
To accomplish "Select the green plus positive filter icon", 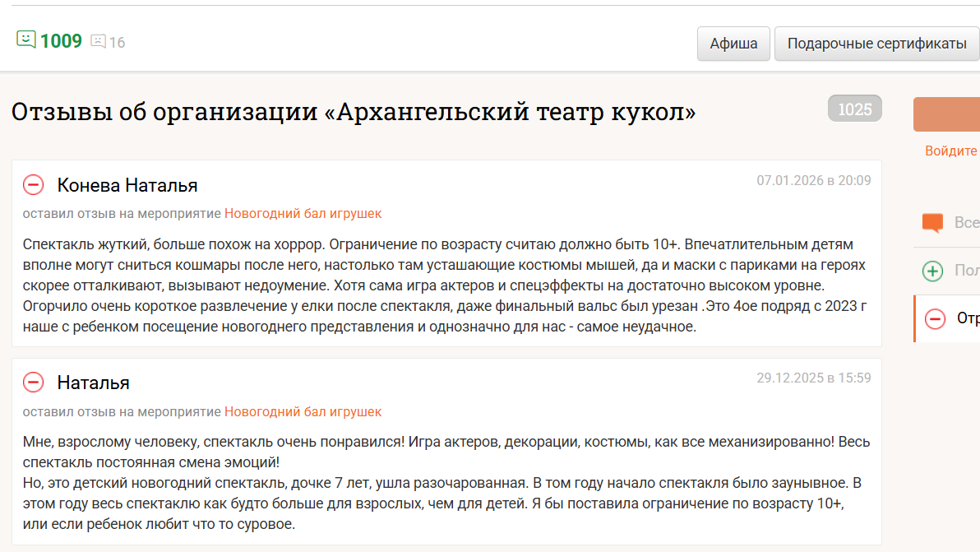I will (x=932, y=271).
